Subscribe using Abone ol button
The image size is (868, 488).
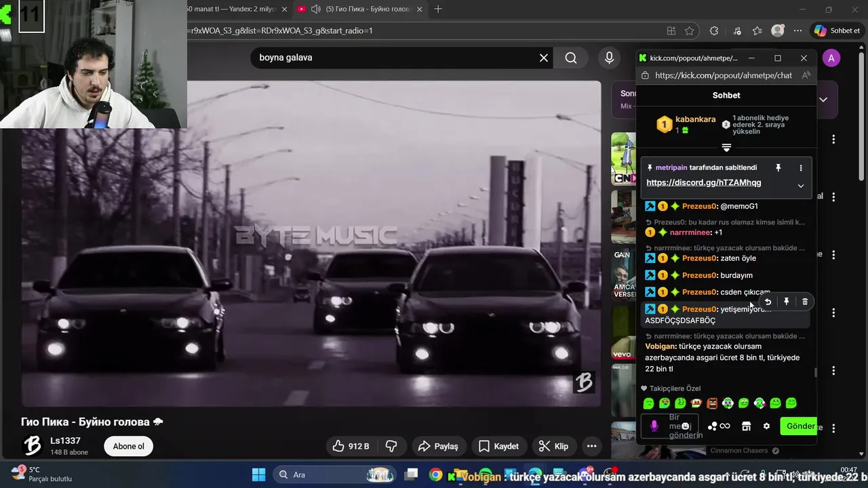[129, 446]
